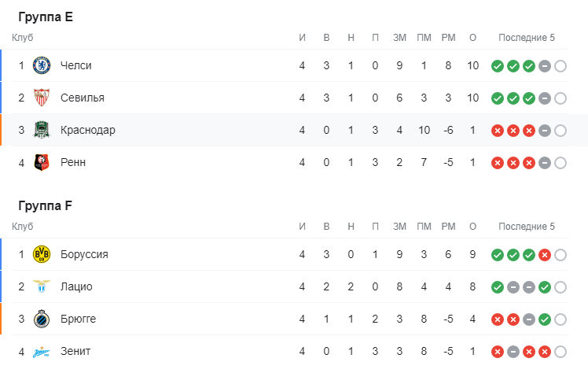The height and width of the screenshot is (373, 588).
Task: Click the Zenit club crest icon
Action: [x=42, y=351]
